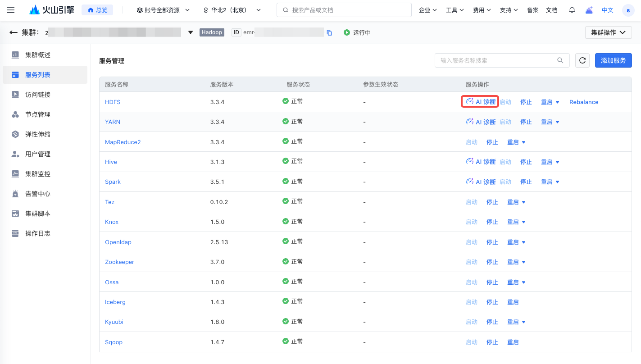Screen dimensions: 641x364
Task: Click the refresh service list icon
Action: [x=582, y=60]
